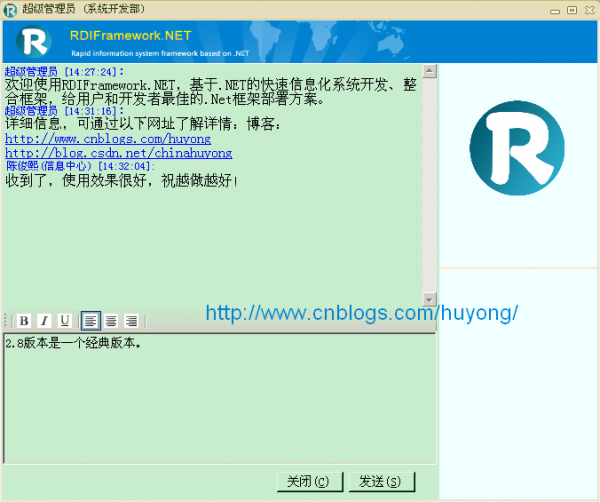Click the welcome message 欢迎使用RDIFramework.NET
The image size is (600, 502).
(210, 92)
